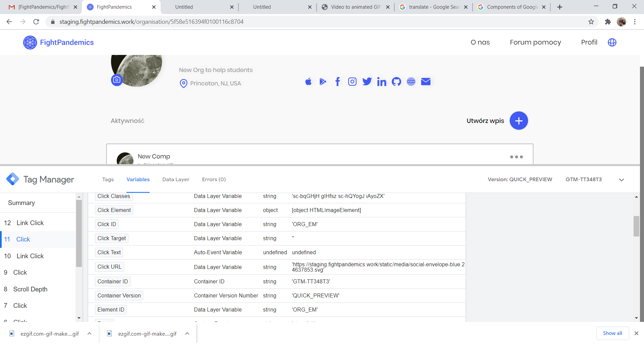This screenshot has width=644, height=345.
Task: Open options arrow for second downloaded gif
Action: pyautogui.click(x=187, y=334)
